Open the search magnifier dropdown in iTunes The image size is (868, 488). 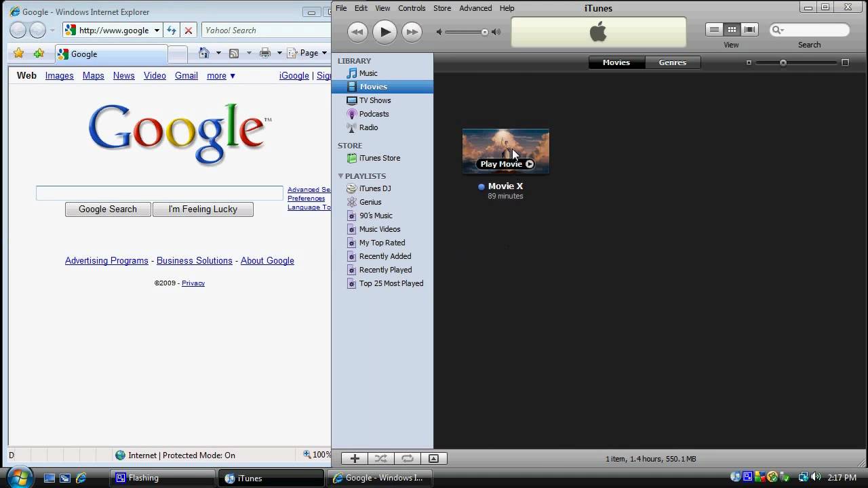pyautogui.click(x=778, y=30)
